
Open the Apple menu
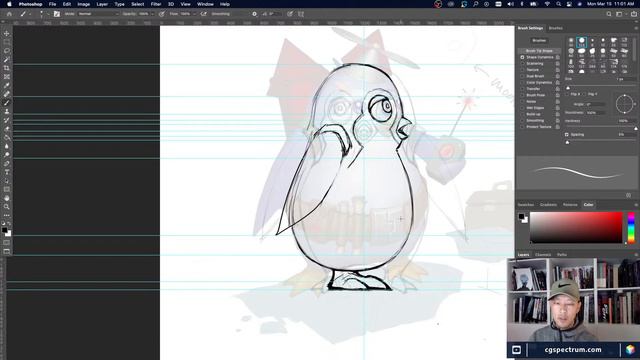[x=9, y=4]
